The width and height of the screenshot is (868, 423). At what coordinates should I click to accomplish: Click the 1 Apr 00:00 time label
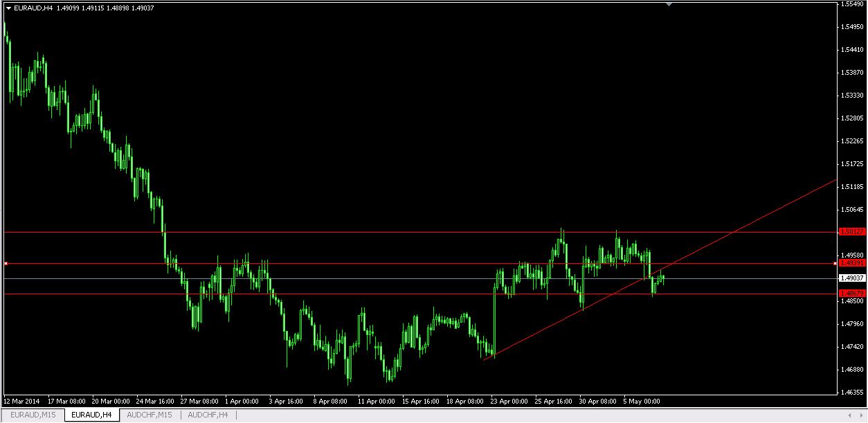click(x=242, y=401)
